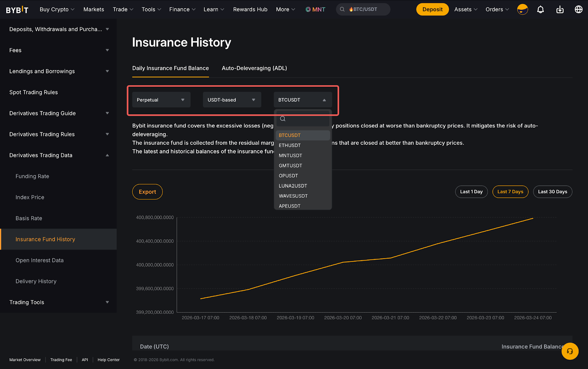The width and height of the screenshot is (588, 369).
Task: Select the Last 30 Days range
Action: [x=552, y=192]
